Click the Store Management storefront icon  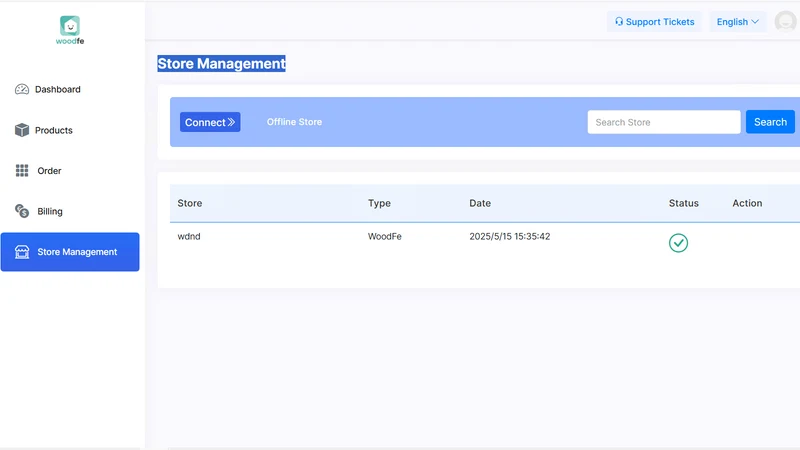pyautogui.click(x=22, y=252)
